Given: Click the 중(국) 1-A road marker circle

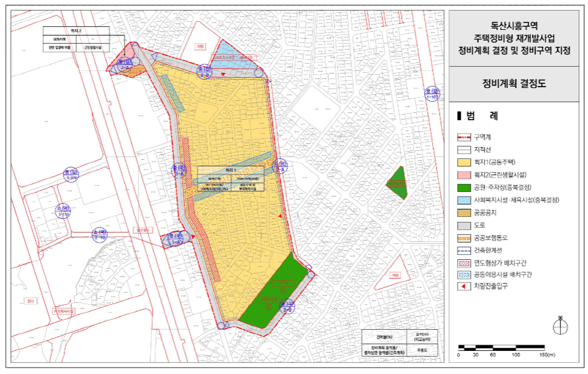Looking at the screenshot, I should tap(175, 239).
